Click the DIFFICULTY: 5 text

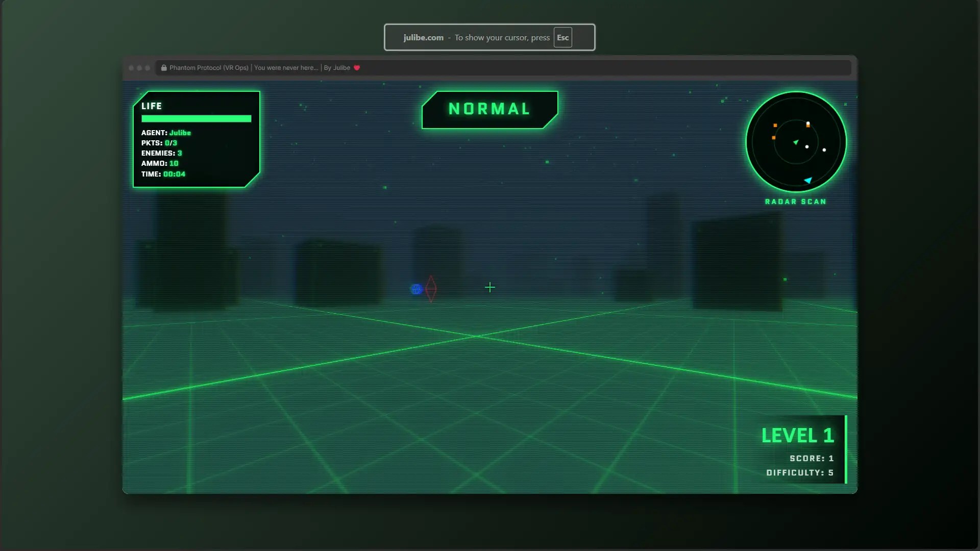pyautogui.click(x=799, y=473)
